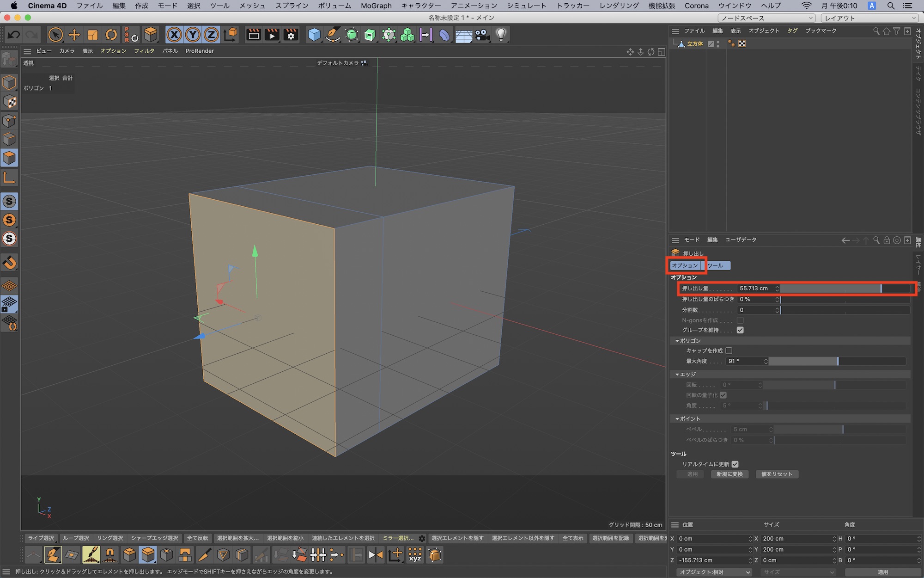Screen dimensions: 924x578
Task: Click the 値をリセット button
Action: (777, 474)
